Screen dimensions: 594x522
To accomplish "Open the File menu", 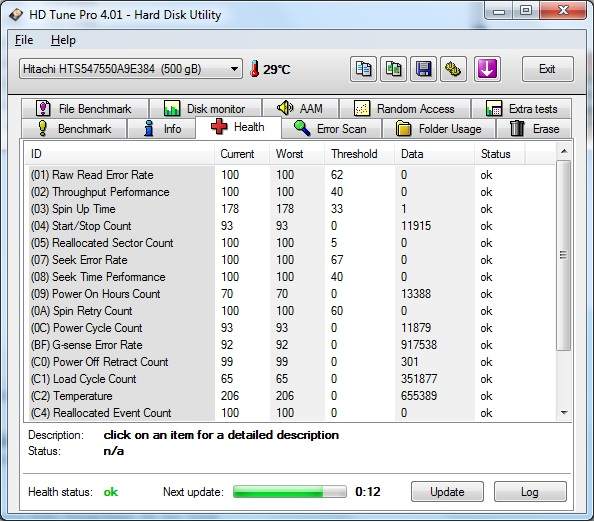I will tap(24, 40).
